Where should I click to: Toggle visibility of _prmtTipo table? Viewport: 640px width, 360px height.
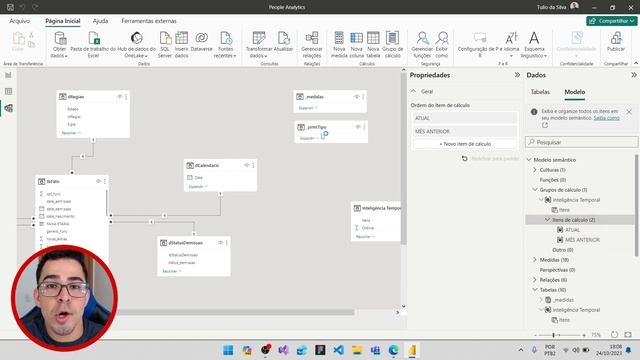(358, 127)
